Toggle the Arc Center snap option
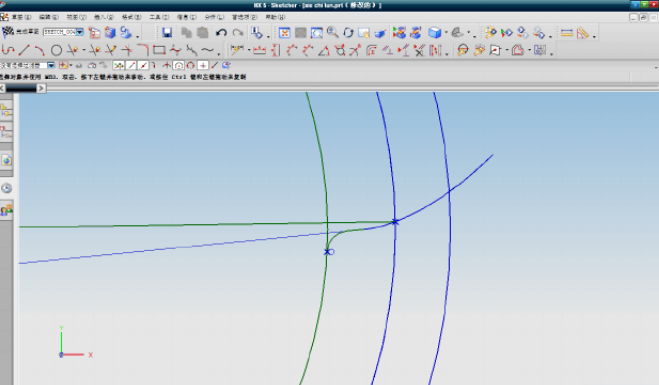This screenshot has width=659, height=385. point(179,65)
